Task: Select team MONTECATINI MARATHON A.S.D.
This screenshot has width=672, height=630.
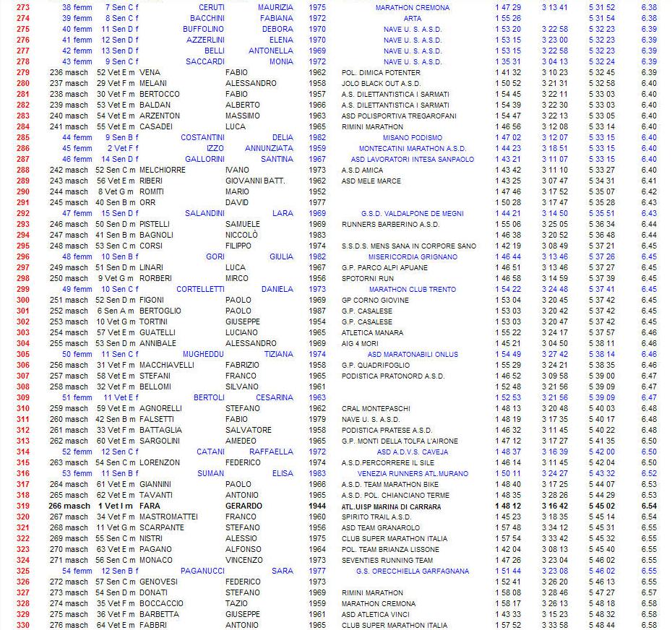Action: (413, 149)
